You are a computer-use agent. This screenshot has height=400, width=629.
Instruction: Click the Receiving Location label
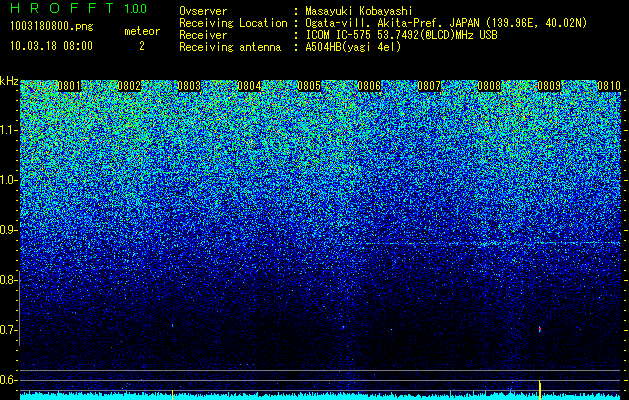pyautogui.click(x=233, y=23)
